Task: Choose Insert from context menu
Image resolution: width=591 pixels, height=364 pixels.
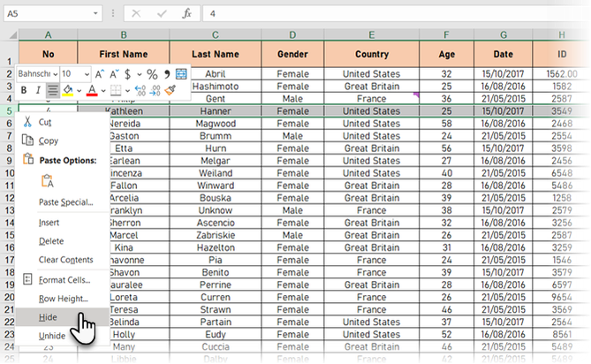Action: 63,223
